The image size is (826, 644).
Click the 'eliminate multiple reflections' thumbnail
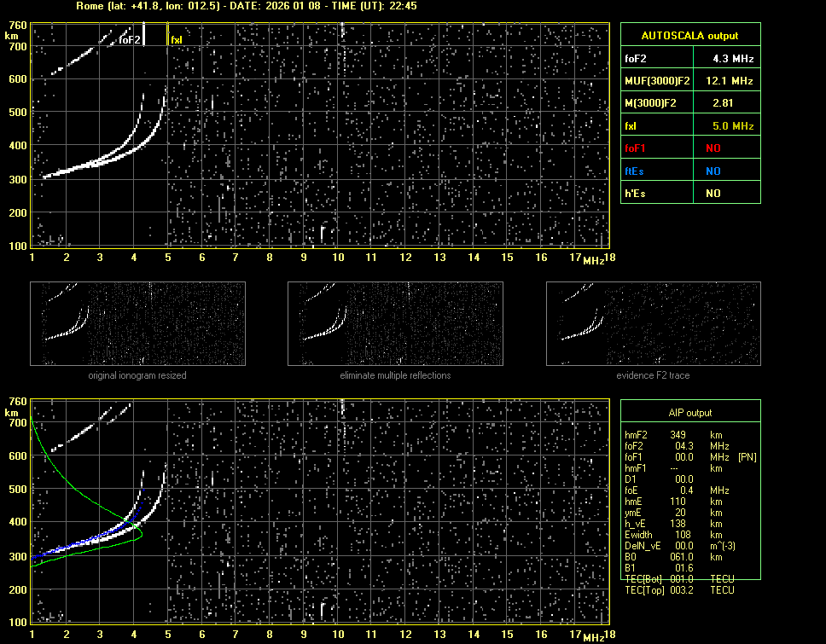(x=395, y=323)
